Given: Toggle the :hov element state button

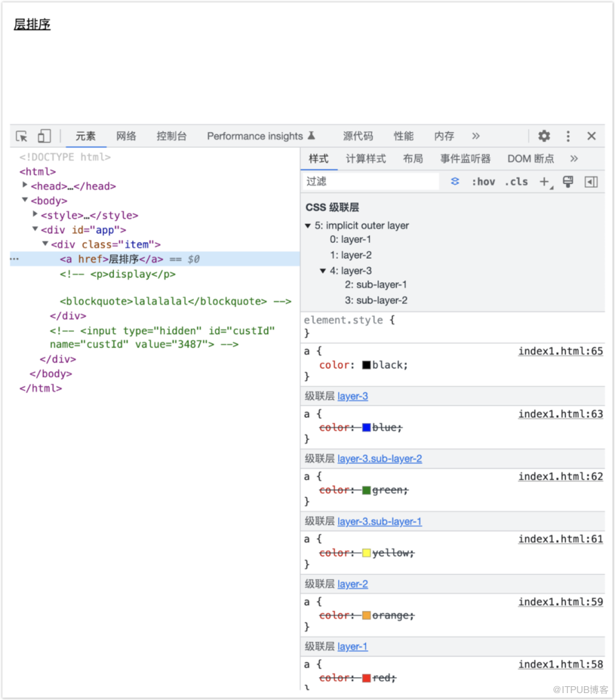Looking at the screenshot, I should point(484,182).
